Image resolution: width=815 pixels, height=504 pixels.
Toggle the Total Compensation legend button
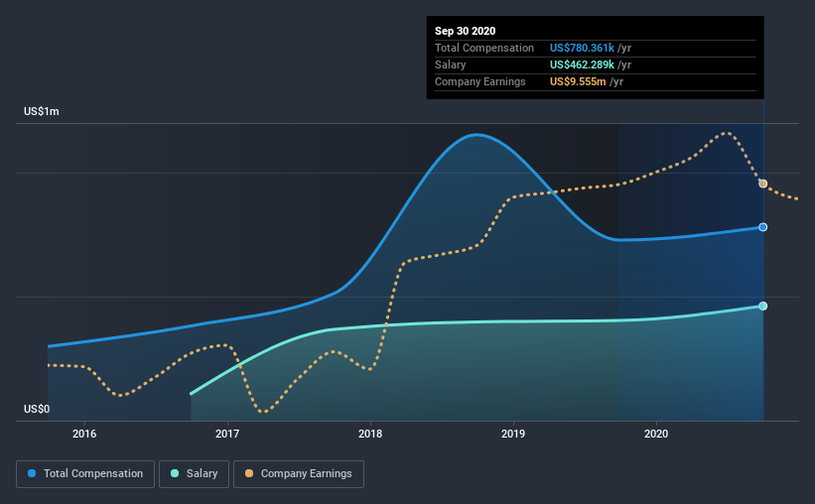click(x=85, y=474)
